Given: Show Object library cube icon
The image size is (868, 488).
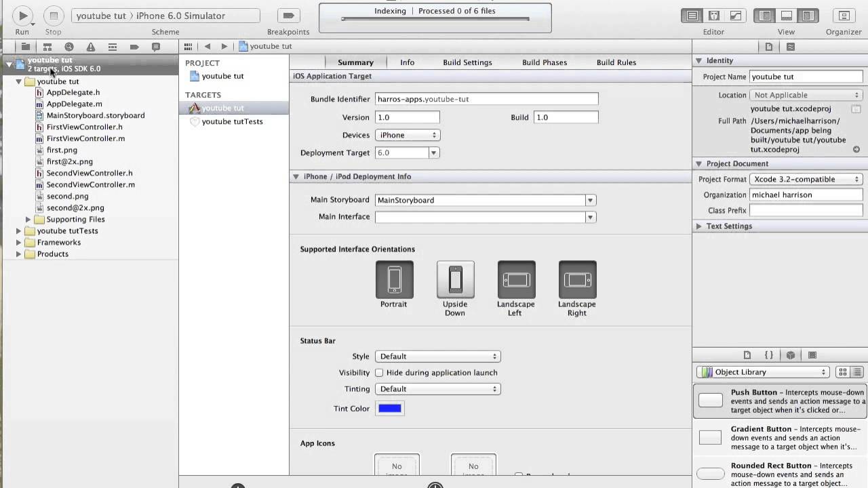Looking at the screenshot, I should tap(791, 355).
